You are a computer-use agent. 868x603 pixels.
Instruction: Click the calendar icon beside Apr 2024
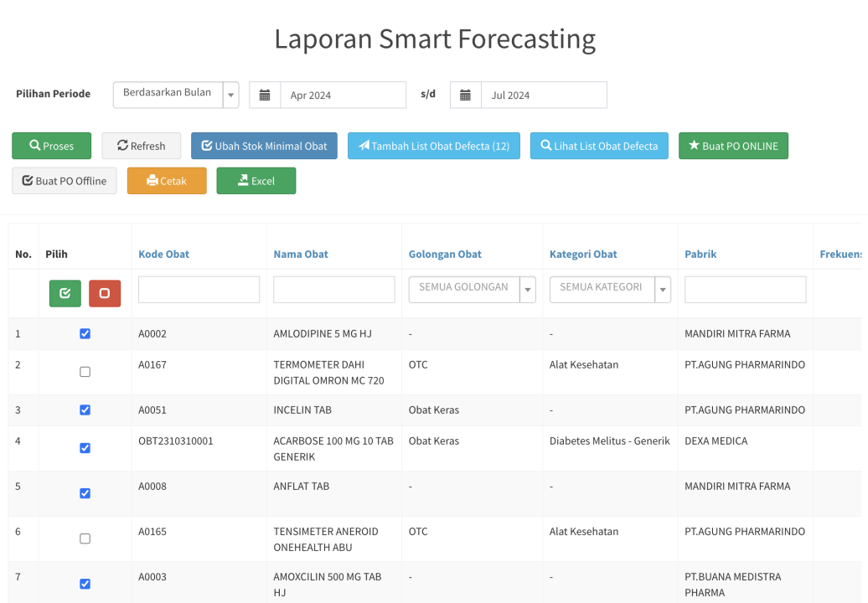(265, 95)
